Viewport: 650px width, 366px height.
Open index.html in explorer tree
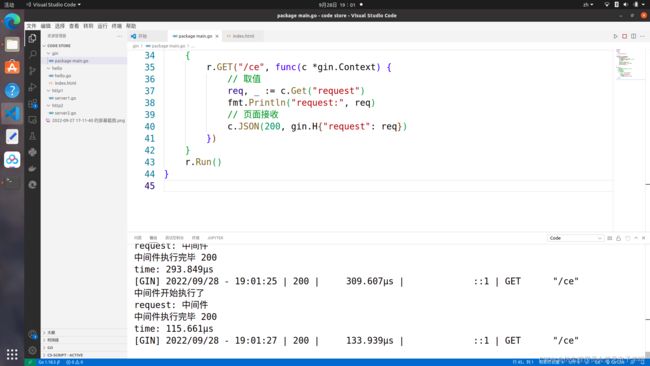point(84,83)
